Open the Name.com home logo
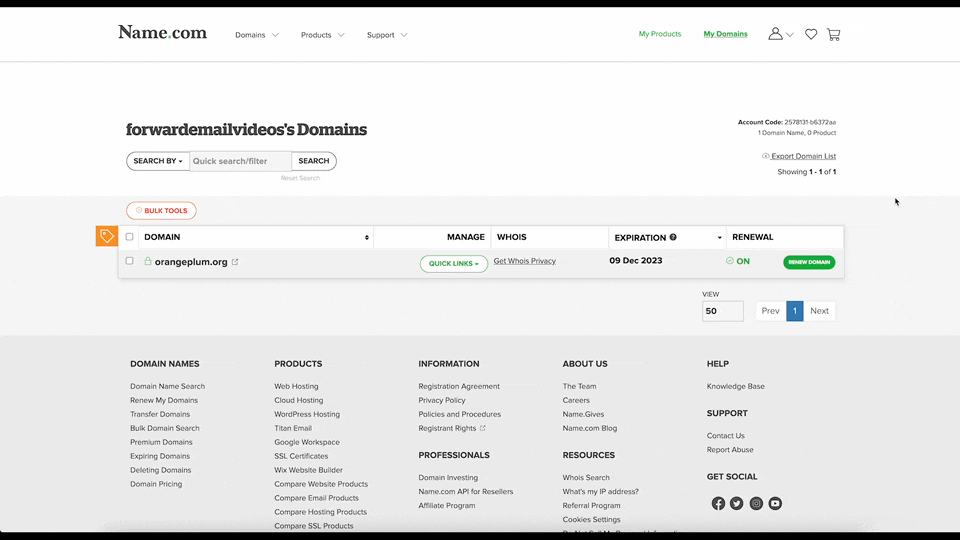Image resolution: width=960 pixels, height=540 pixels. click(162, 32)
